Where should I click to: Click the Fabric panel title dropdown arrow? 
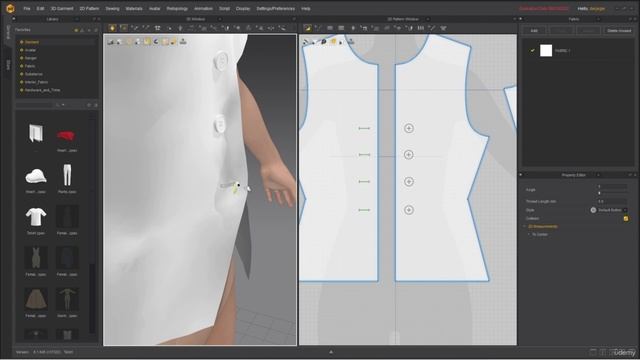[598, 19]
